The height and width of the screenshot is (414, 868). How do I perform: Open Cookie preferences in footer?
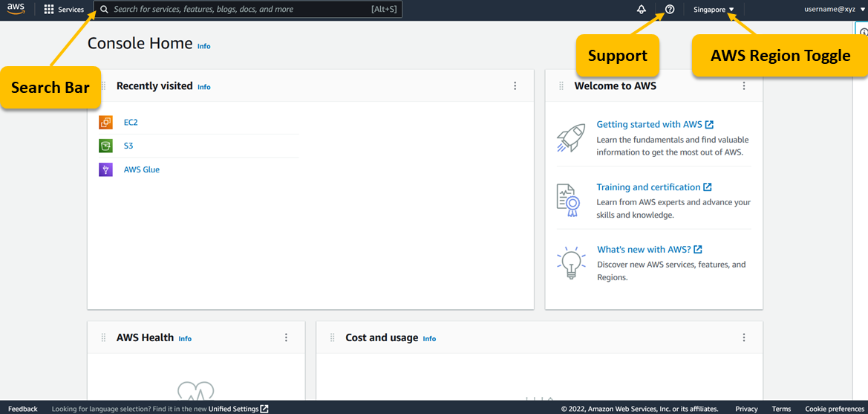(834, 409)
